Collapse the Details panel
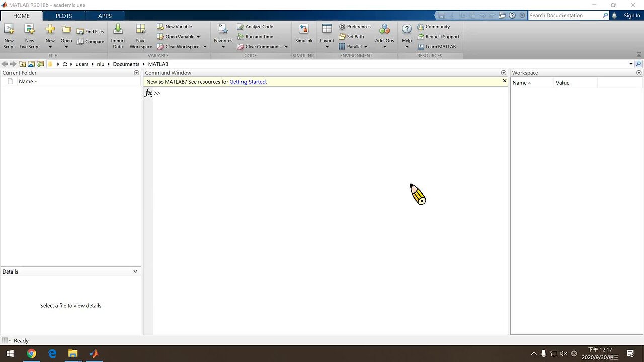644x362 pixels. pyautogui.click(x=135, y=271)
